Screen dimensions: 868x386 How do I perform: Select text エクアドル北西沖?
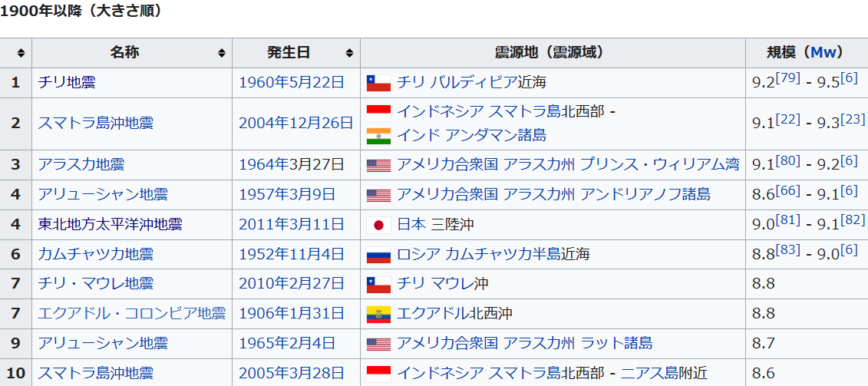(454, 314)
